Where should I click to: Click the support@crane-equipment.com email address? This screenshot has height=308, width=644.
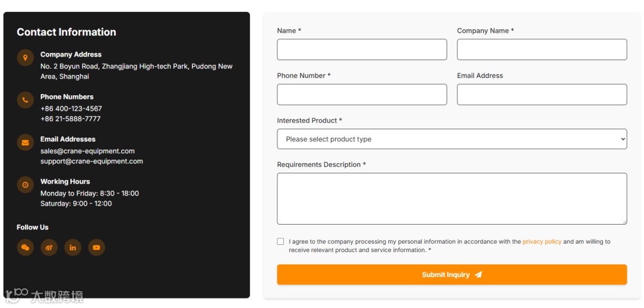click(92, 161)
